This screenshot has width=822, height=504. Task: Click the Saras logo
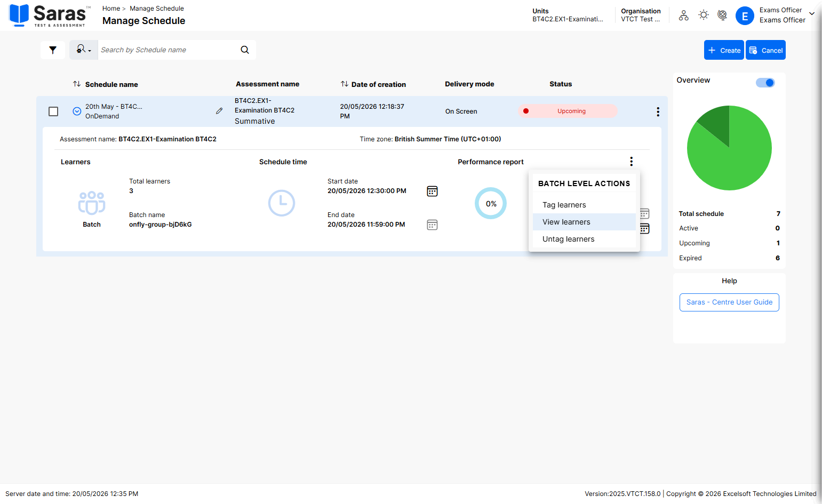pyautogui.click(x=50, y=15)
